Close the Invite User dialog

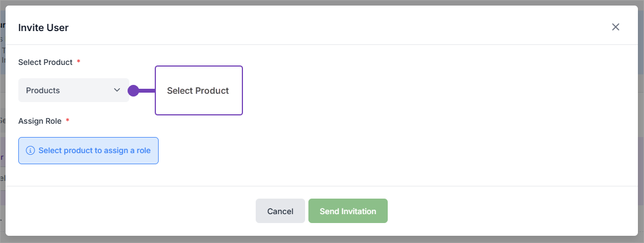[x=615, y=27]
